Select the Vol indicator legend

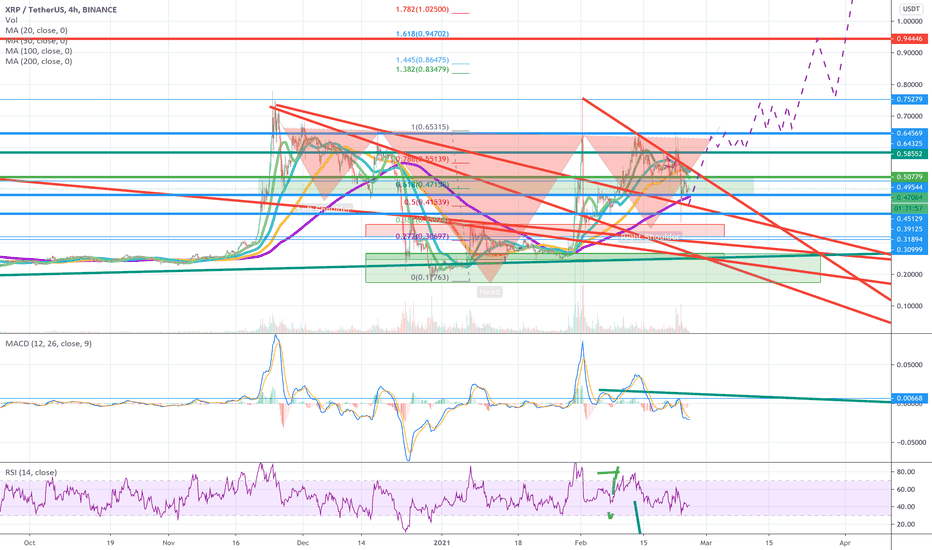(11, 20)
